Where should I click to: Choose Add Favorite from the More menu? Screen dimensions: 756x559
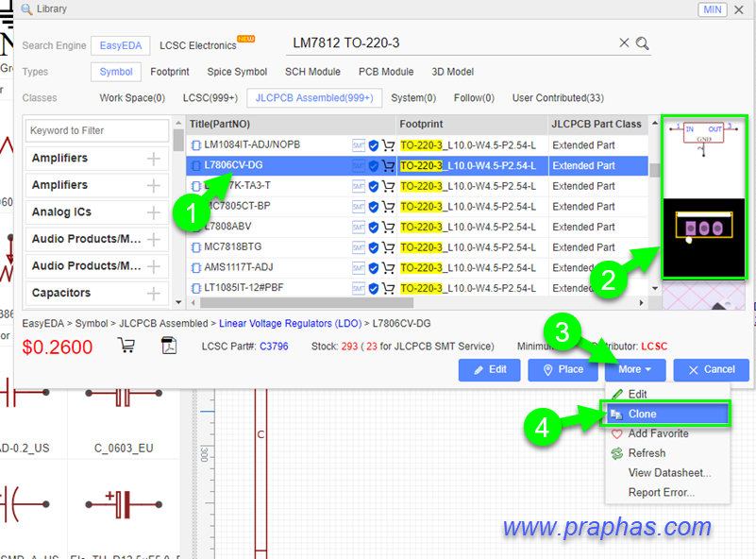click(x=667, y=433)
